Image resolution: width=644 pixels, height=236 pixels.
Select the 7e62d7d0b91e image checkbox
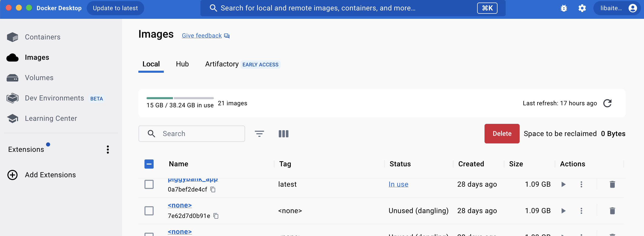pyautogui.click(x=149, y=211)
